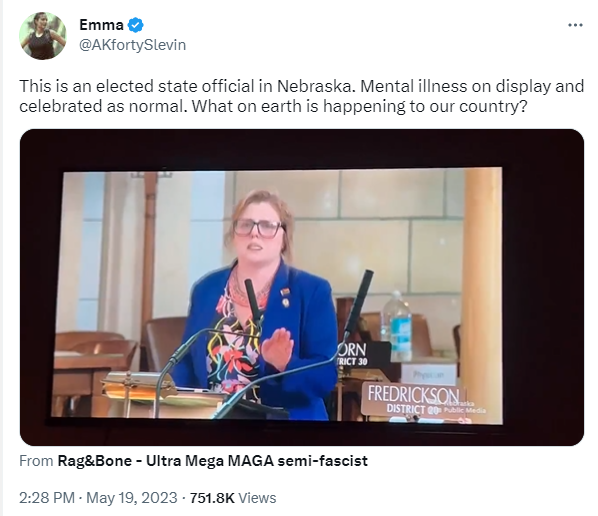Image resolution: width=598 pixels, height=516 pixels.
Task: Click the tweet text mentioning Nebraska
Action: (302, 96)
